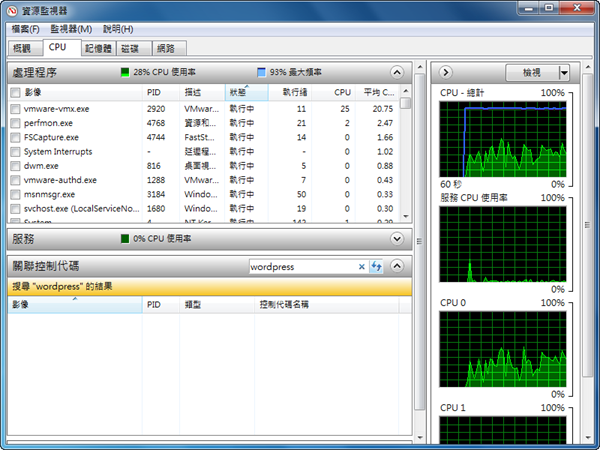Sort processes by 執行緒 column header

(x=290, y=93)
